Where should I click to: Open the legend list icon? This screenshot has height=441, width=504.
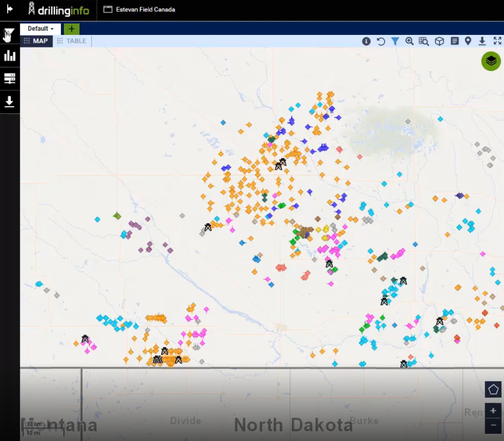pos(455,41)
